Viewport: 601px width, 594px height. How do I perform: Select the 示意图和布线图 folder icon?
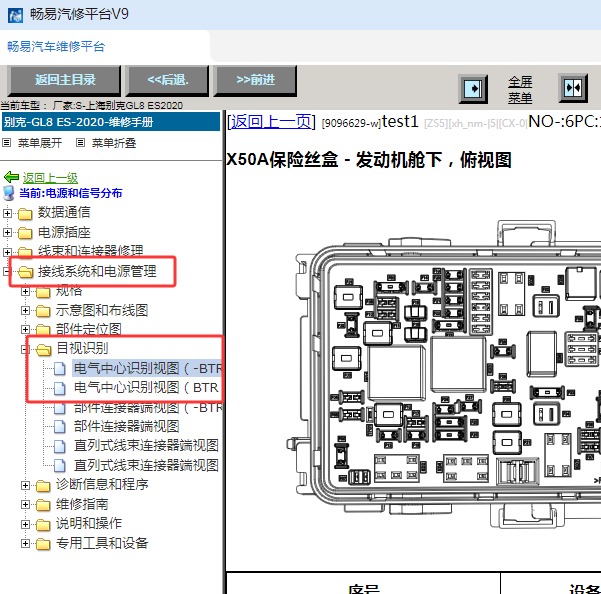pyautogui.click(x=43, y=311)
